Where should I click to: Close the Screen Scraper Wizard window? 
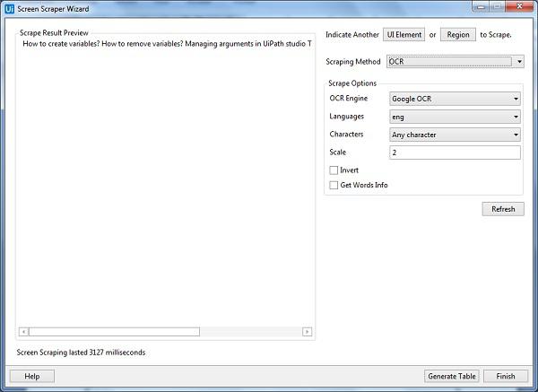pyautogui.click(x=519, y=6)
